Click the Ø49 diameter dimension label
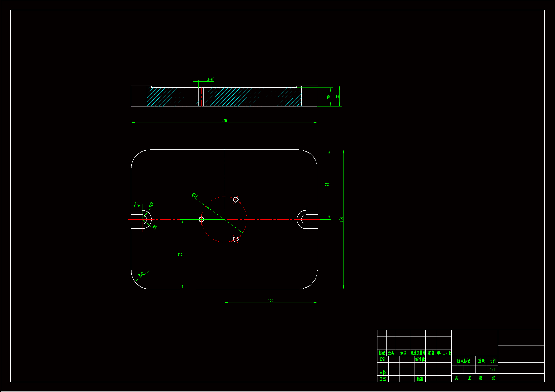This screenshot has height=392, width=555. pos(194,195)
